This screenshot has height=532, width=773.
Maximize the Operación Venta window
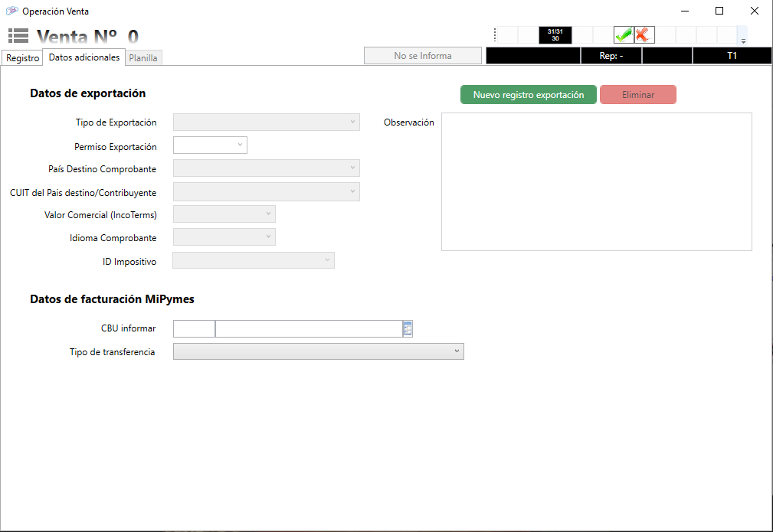(719, 11)
